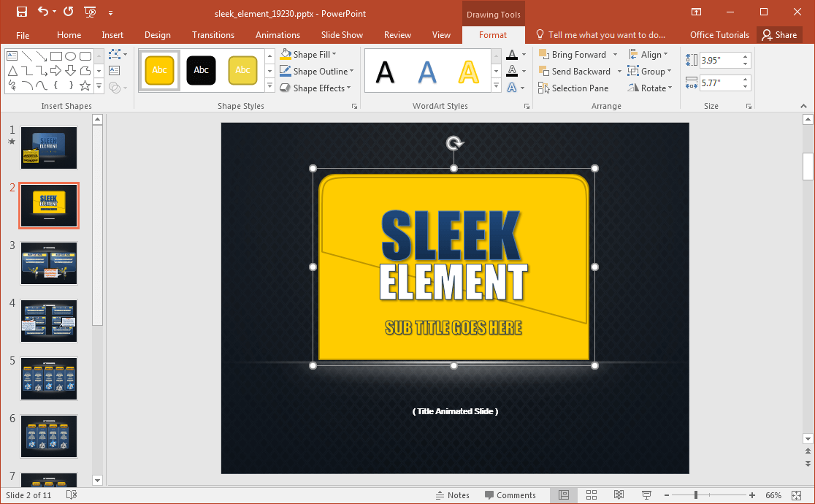Open the Transitions tab

[213, 35]
